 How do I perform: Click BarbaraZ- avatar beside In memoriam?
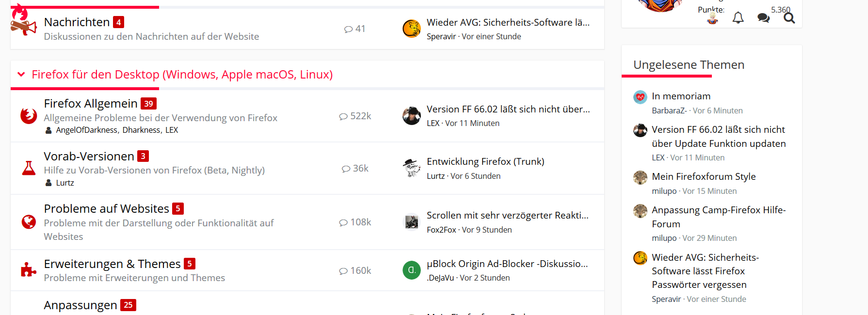coord(640,97)
